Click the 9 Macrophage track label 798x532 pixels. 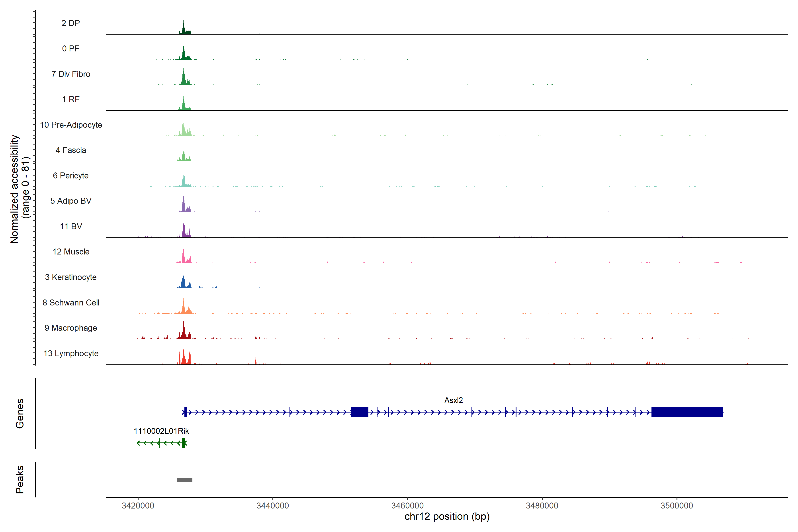70,328
